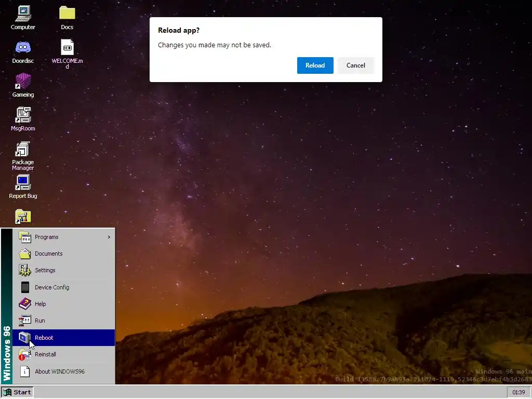Launch the Package Manager icon
The width and height of the screenshot is (532, 399).
23,149
